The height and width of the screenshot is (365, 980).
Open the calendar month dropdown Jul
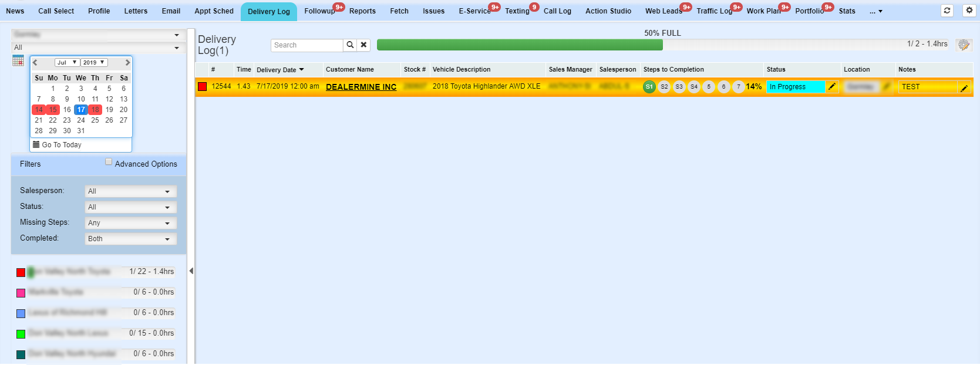coord(67,62)
